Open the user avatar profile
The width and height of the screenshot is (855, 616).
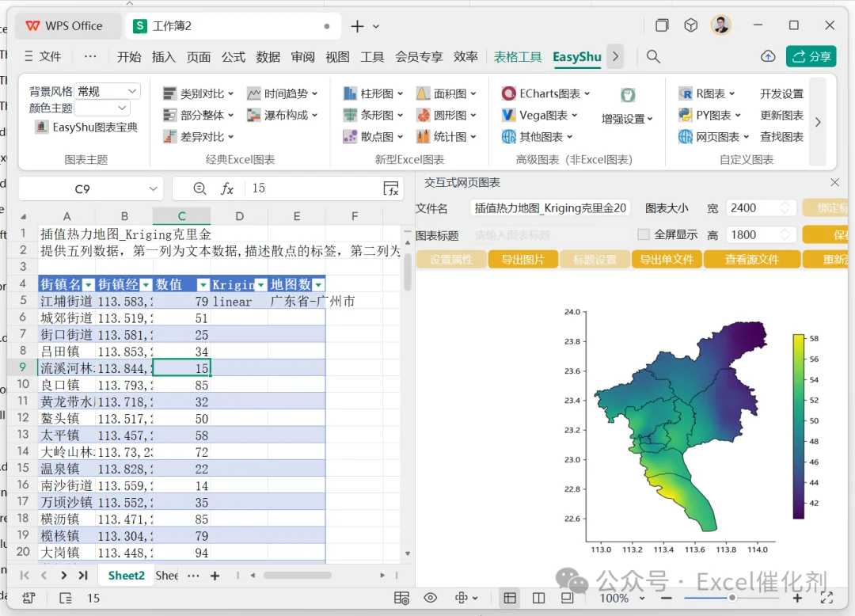click(x=721, y=25)
